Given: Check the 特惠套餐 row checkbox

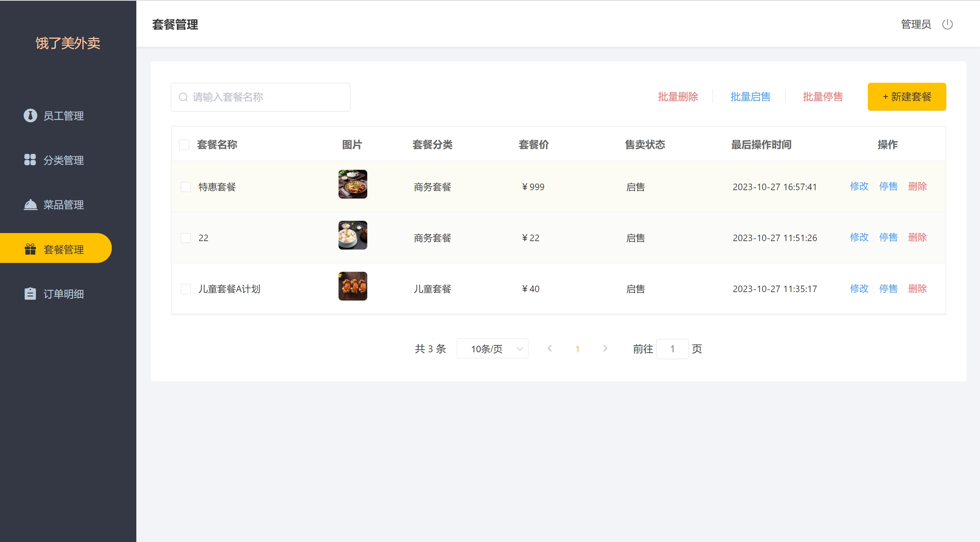Looking at the screenshot, I should [x=186, y=187].
